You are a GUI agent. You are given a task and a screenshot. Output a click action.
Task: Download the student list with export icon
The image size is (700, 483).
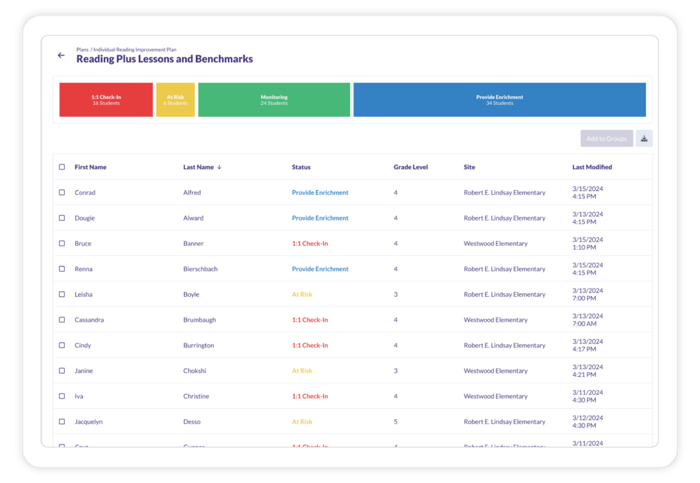pyautogui.click(x=644, y=138)
